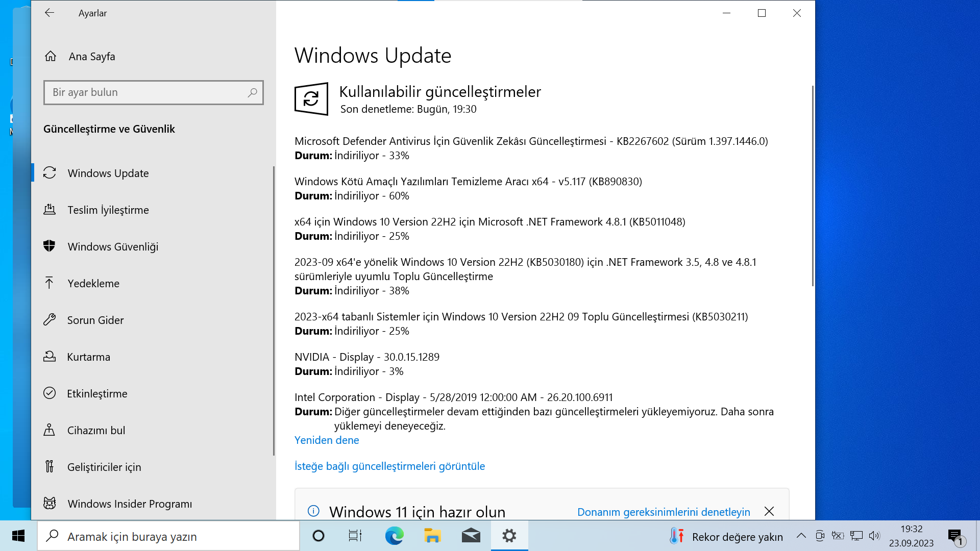Select Yedekleme in sidebar
Screen dimensions: 980x551
(93, 283)
